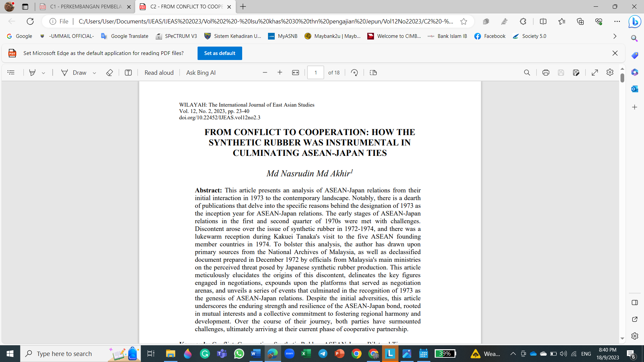Open Browser essentials heart icon
Image resolution: width=644 pixels, height=362 pixels.
(599, 21)
